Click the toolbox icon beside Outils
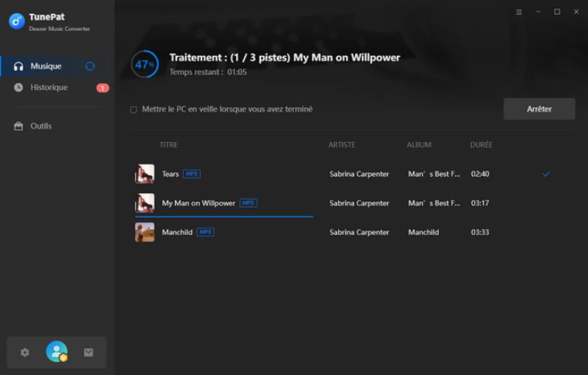Screen dimensions: 588x375 click(x=19, y=126)
